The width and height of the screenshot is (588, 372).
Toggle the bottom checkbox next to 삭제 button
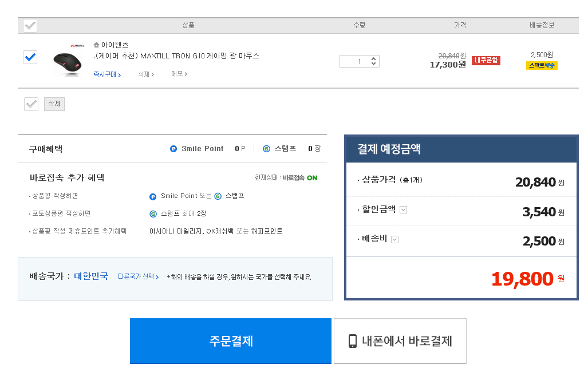pyautogui.click(x=31, y=104)
